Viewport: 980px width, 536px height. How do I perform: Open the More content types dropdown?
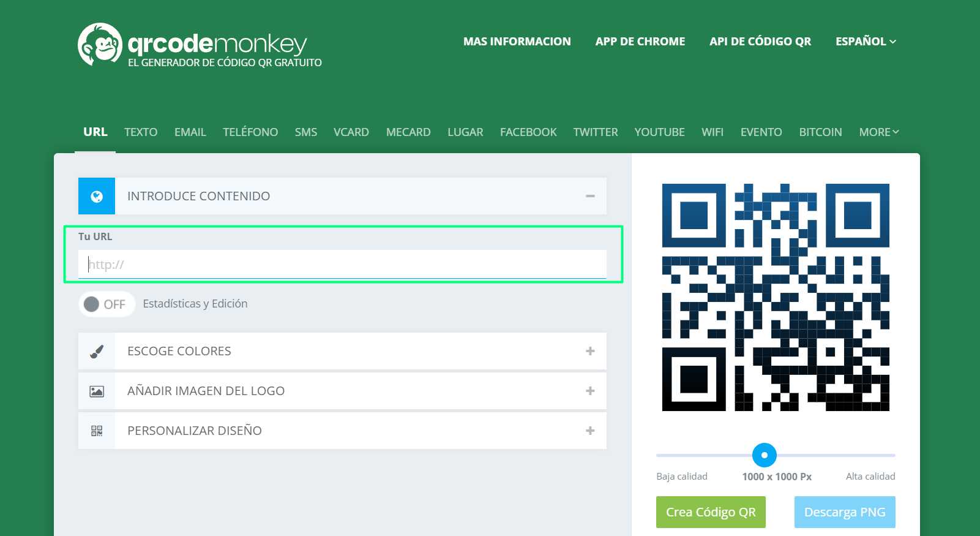(879, 132)
